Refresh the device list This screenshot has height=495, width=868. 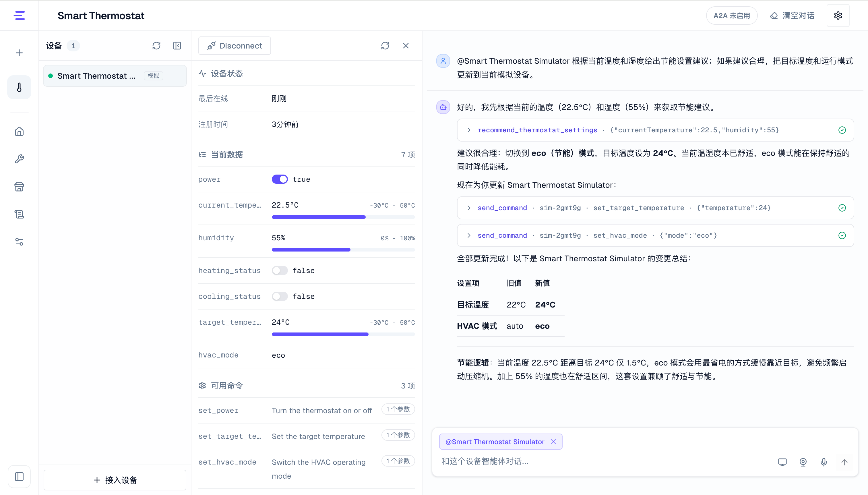(156, 46)
